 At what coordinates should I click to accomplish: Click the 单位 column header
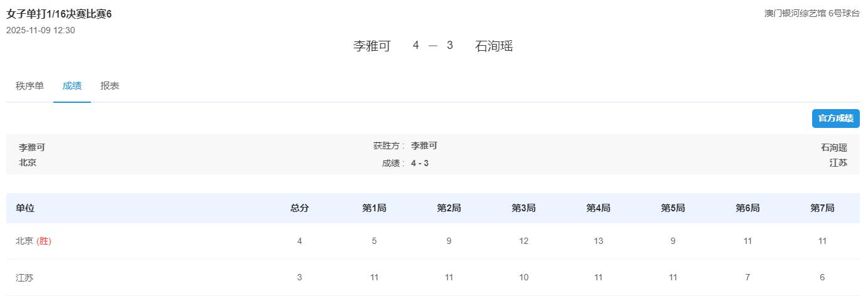(x=25, y=208)
